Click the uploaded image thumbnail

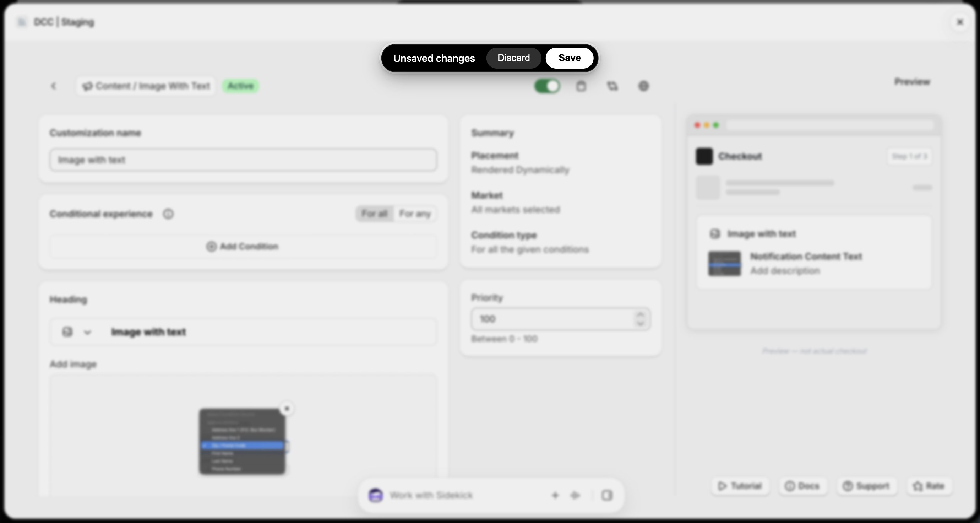[242, 442]
